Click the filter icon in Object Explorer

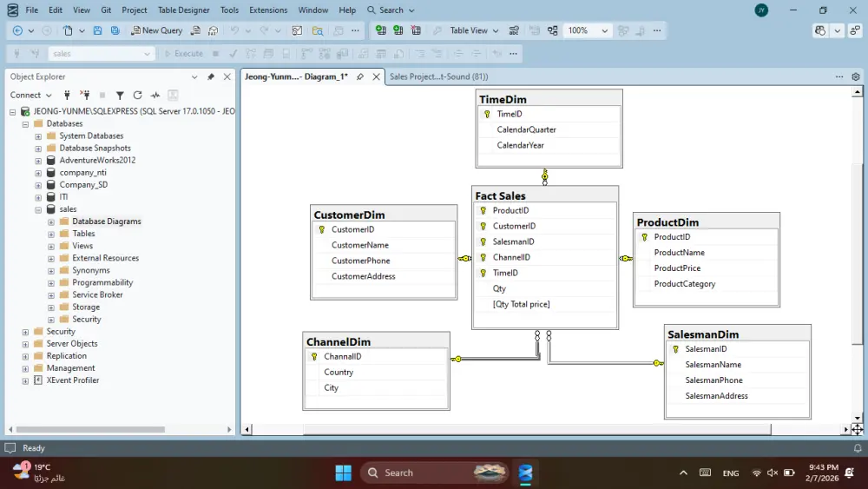[120, 96]
